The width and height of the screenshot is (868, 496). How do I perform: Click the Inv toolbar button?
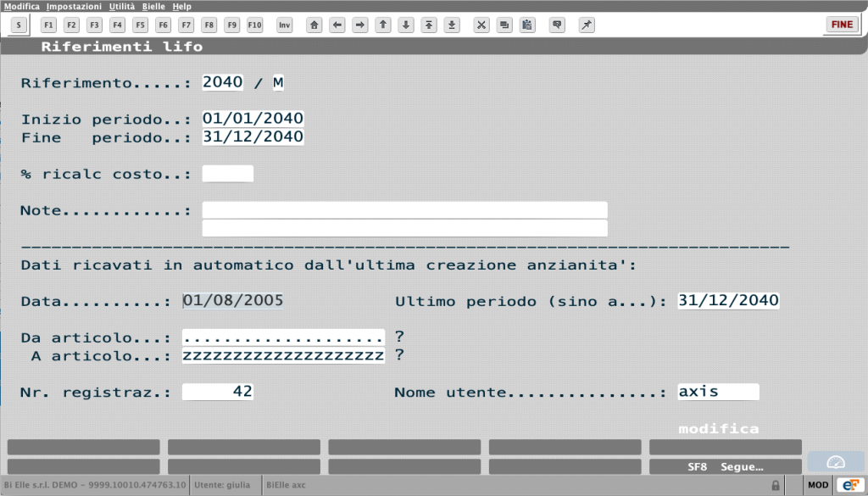[284, 25]
